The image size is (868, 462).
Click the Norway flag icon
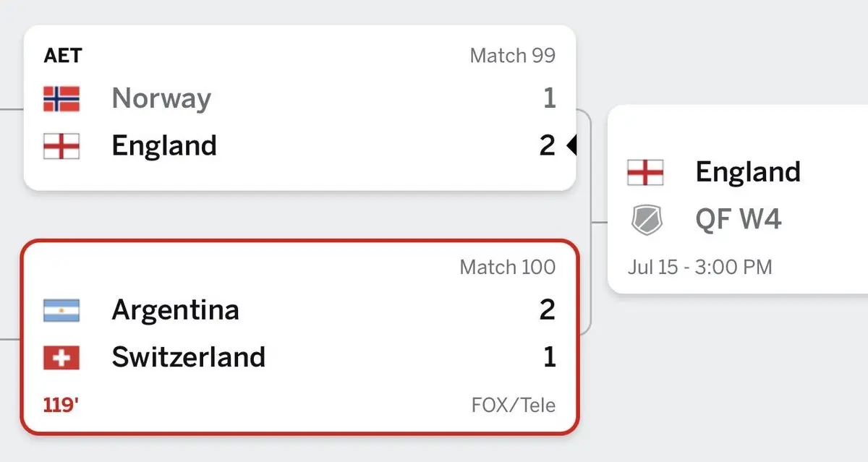pos(61,99)
